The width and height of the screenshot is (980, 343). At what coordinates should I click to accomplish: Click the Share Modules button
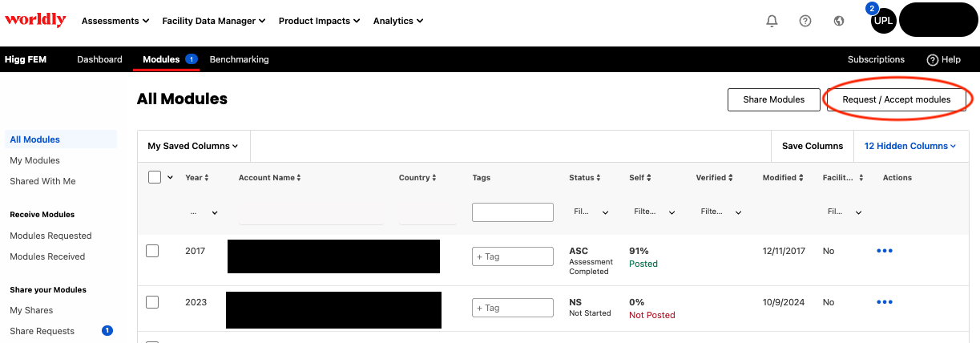point(773,99)
